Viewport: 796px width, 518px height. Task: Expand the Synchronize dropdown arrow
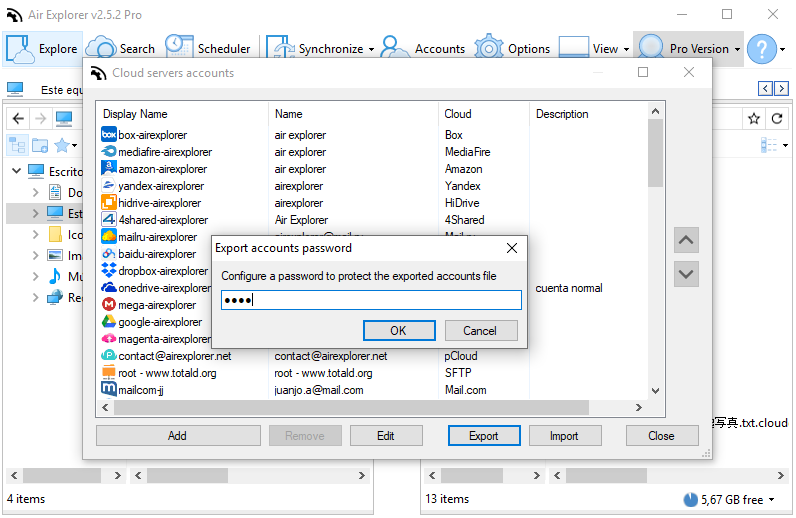coord(372,49)
